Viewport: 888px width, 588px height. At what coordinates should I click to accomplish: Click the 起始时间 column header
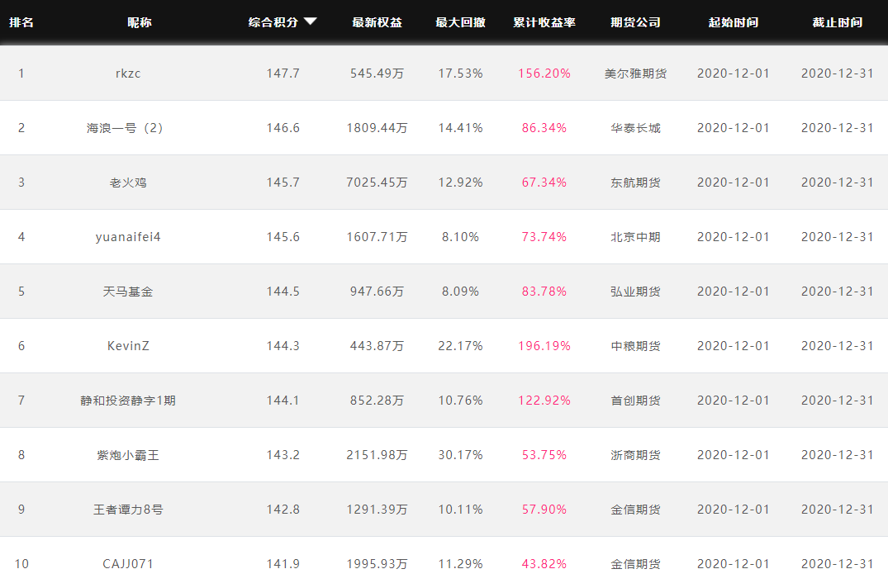pyautogui.click(x=734, y=22)
